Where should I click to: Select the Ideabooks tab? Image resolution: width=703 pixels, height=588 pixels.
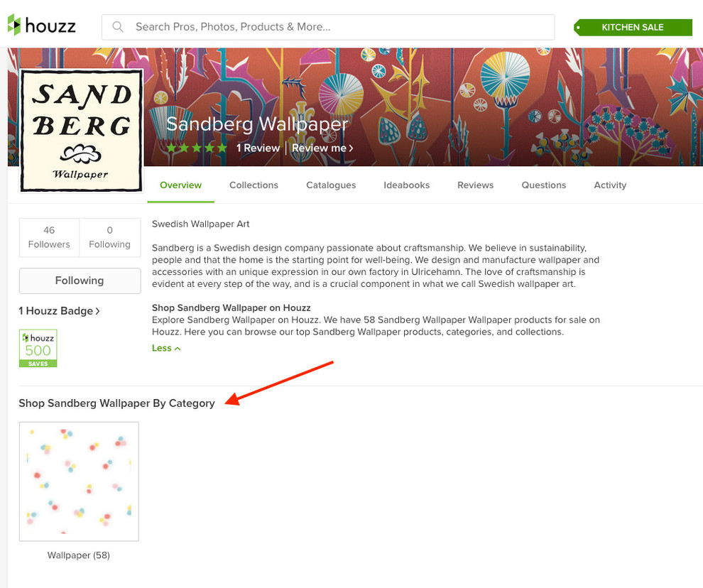[407, 185]
